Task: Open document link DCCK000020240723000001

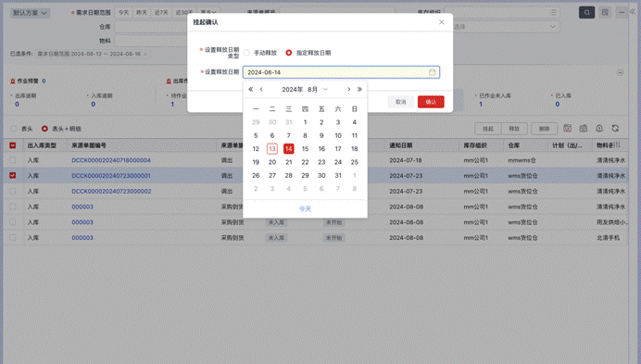Action: pyautogui.click(x=111, y=176)
